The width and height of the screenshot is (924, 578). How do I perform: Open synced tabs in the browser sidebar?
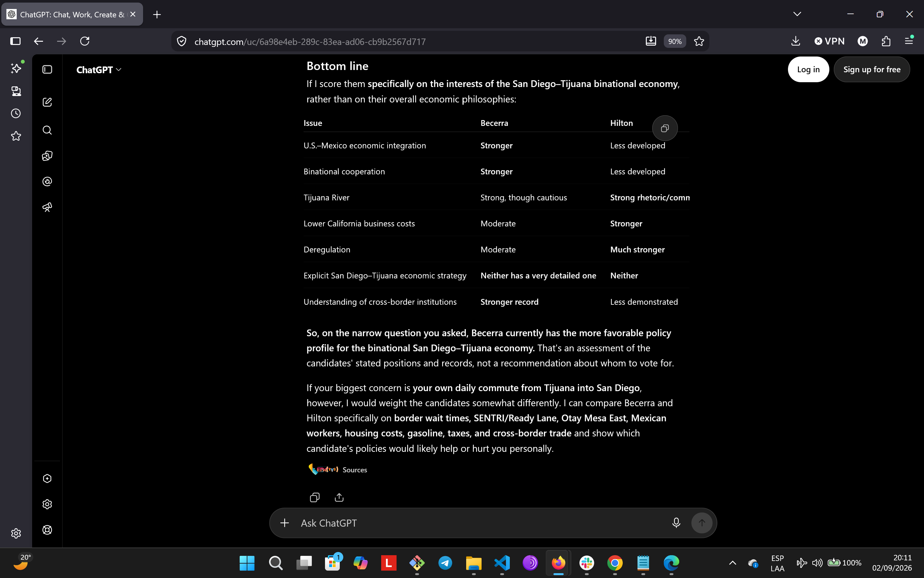coord(16,91)
